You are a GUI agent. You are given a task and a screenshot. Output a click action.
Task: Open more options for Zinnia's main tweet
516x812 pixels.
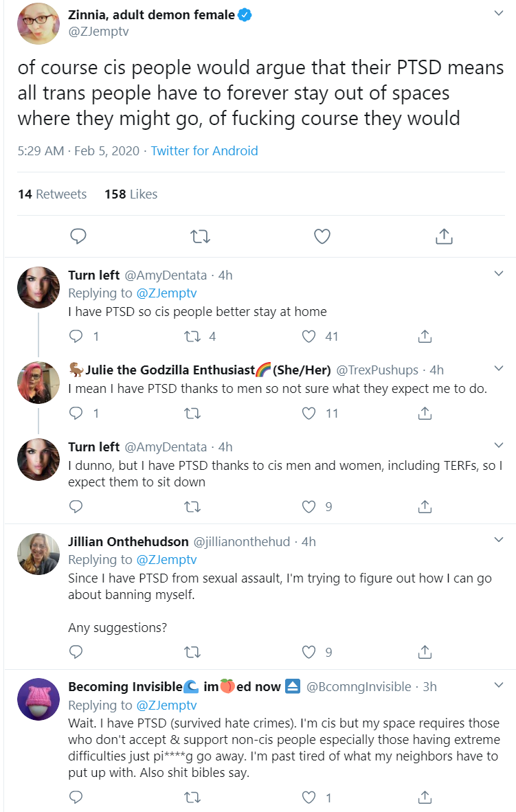coord(498,13)
